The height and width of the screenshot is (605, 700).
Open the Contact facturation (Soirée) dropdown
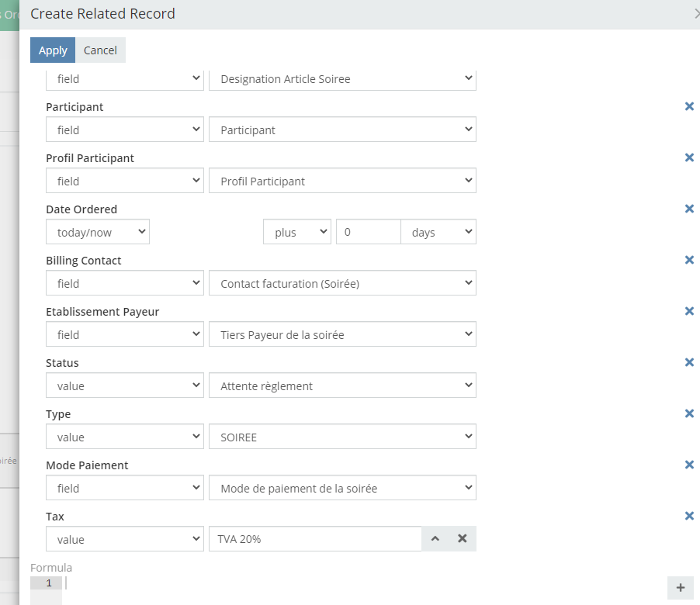(x=342, y=284)
